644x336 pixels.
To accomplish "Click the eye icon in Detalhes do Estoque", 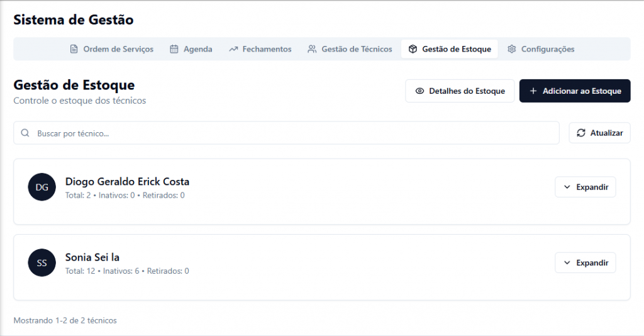I will [419, 91].
